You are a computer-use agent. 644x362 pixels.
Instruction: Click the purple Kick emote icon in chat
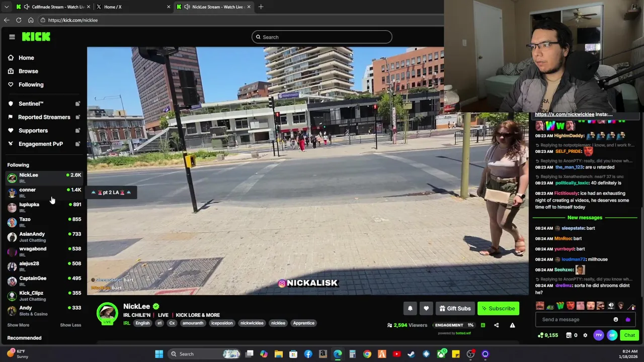(x=627, y=320)
